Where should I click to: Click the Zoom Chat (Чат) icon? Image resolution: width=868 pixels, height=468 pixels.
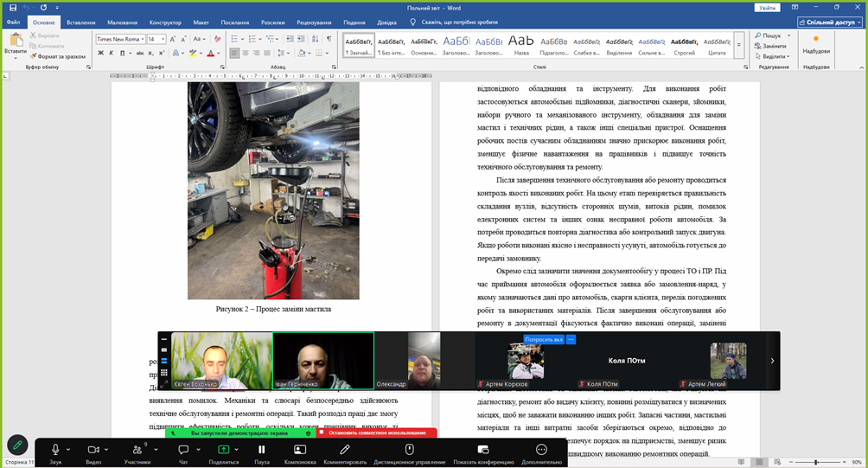183,450
